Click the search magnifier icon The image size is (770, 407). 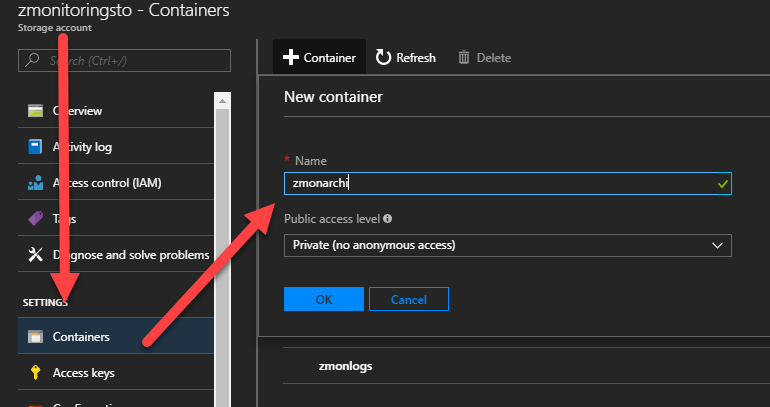click(32, 60)
